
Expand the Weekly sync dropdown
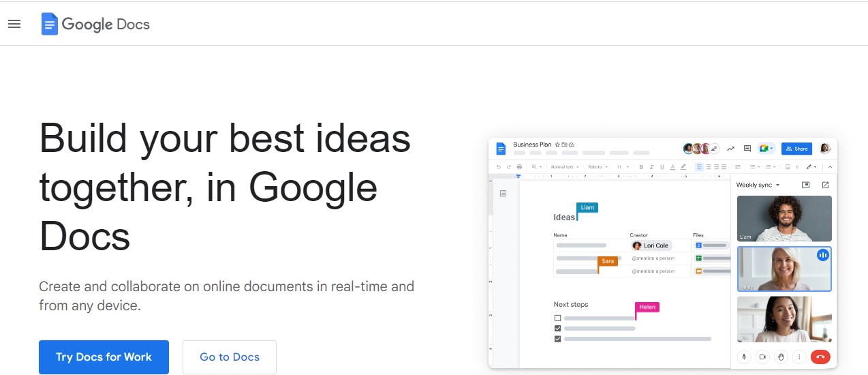(x=758, y=185)
